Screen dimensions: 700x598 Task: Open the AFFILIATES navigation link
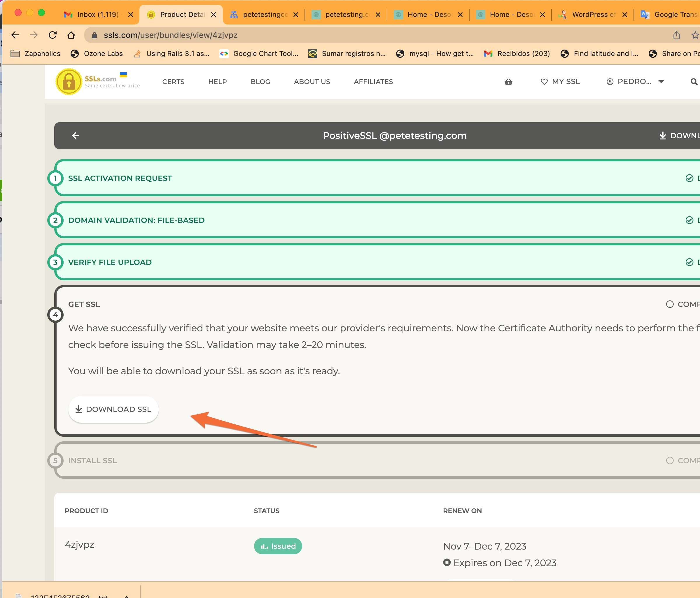point(373,82)
